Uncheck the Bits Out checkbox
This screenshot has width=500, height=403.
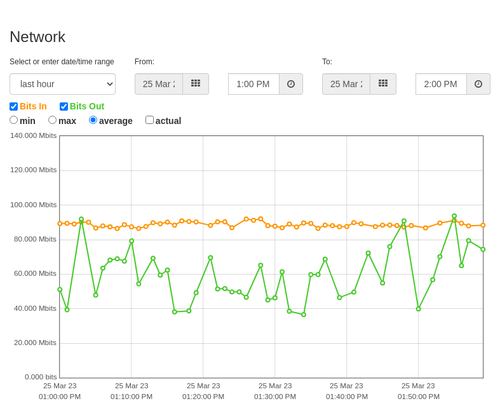click(64, 106)
